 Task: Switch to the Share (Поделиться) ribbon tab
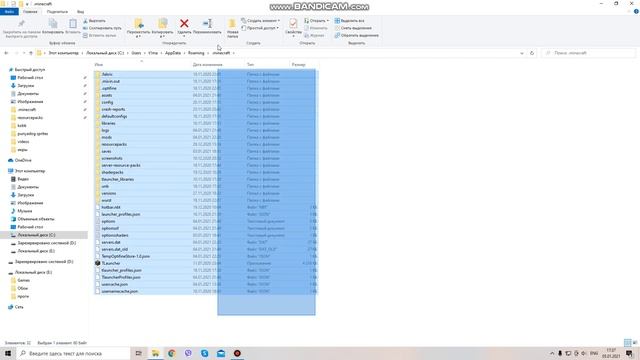(57, 12)
